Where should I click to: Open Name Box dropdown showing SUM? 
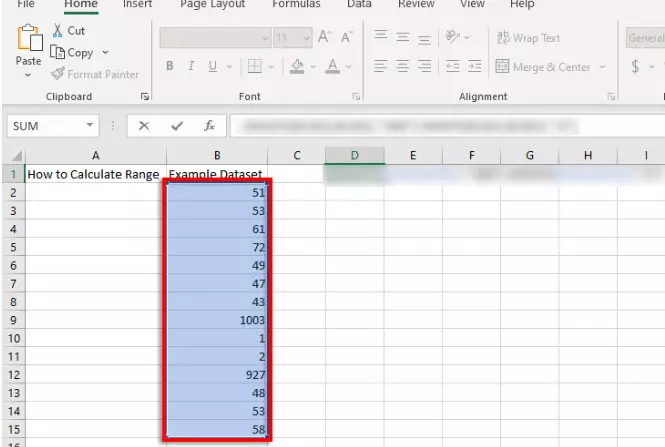pyautogui.click(x=89, y=125)
